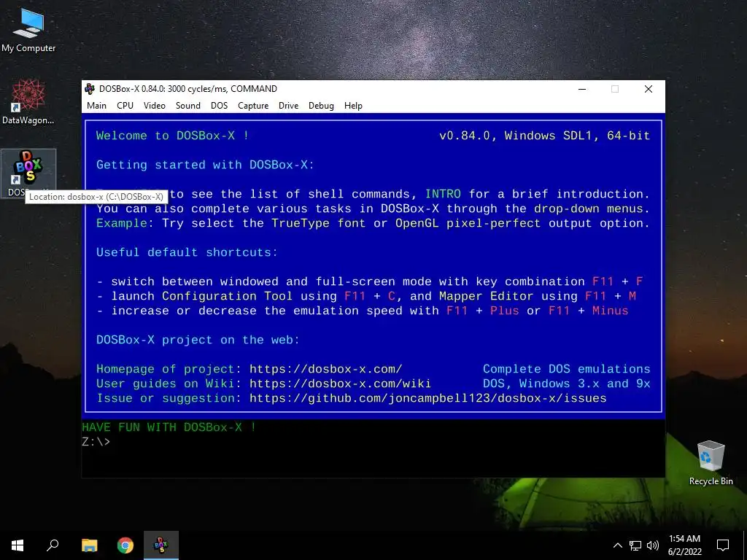The image size is (747, 560).
Task: Open the notification center icon
Action: (723, 545)
